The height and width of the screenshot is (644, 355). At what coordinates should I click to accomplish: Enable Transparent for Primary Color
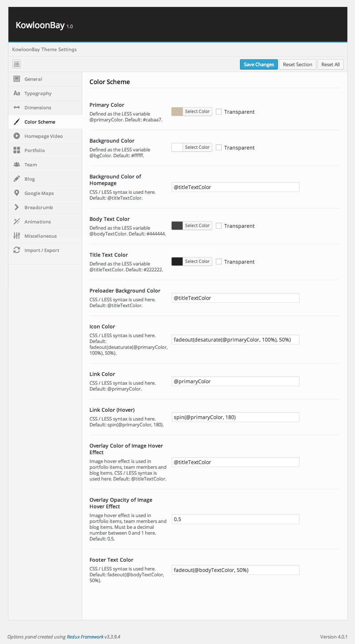(x=219, y=112)
